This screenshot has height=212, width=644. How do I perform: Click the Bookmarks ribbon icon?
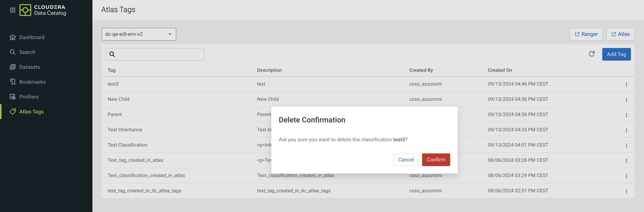click(x=12, y=82)
